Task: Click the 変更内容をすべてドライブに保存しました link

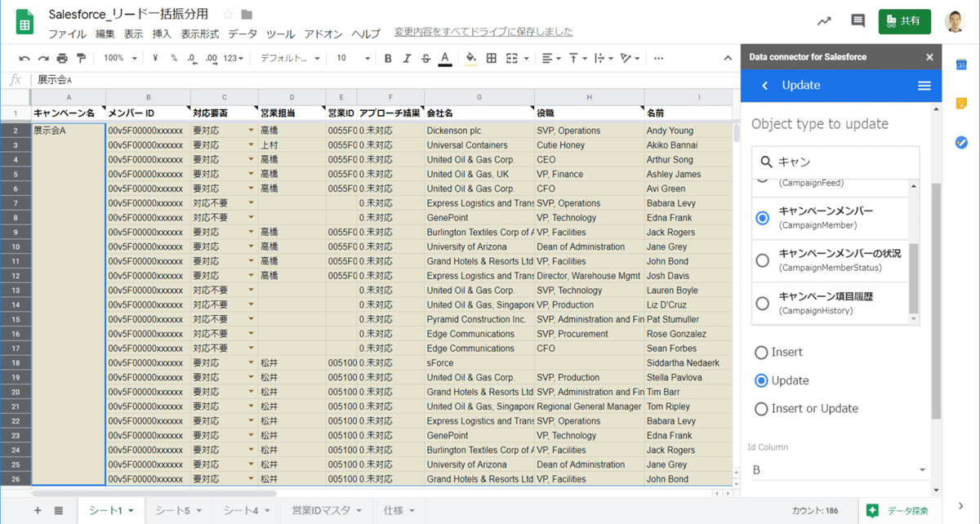Action: click(483, 32)
